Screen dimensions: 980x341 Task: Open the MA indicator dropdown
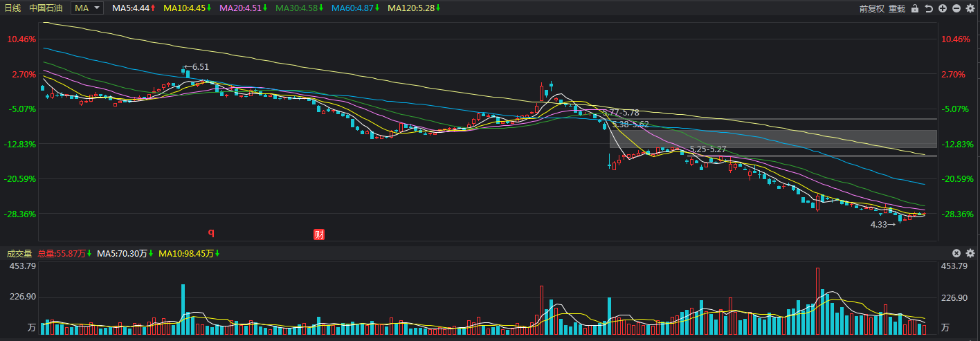click(x=88, y=8)
